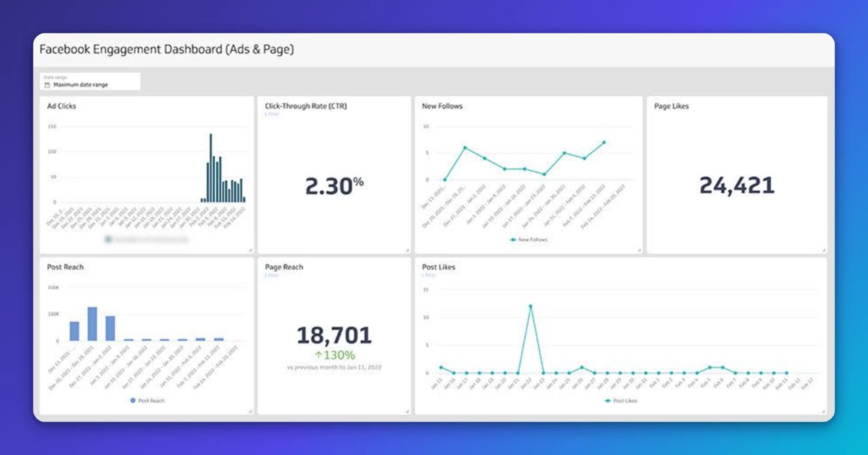The height and width of the screenshot is (455, 868).
Task: Click the Facebook Engagement Dashboard title
Action: pyautogui.click(x=166, y=49)
